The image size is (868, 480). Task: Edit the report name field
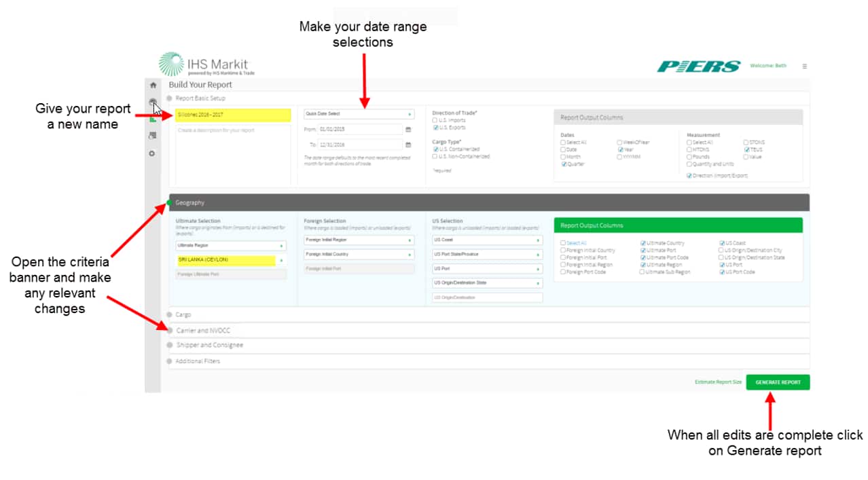click(233, 115)
